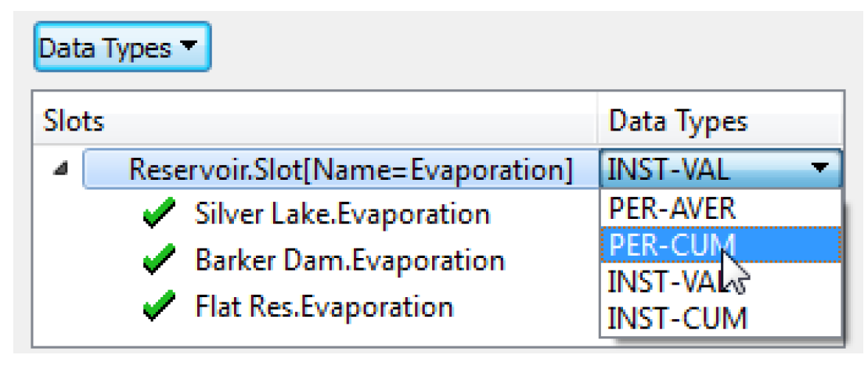Collapse the Reservoir.Slot tree node triangle
Viewport: 868px width, 380px height.
coord(60,169)
